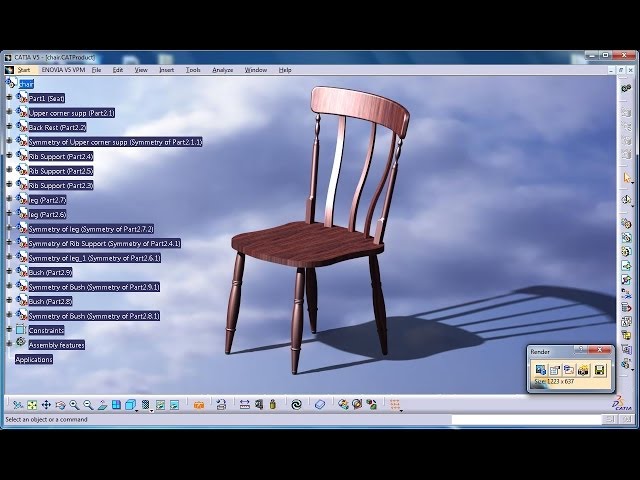Expand the Part1 (Seat) tree node
The width and height of the screenshot is (640, 480).
click(9, 97)
